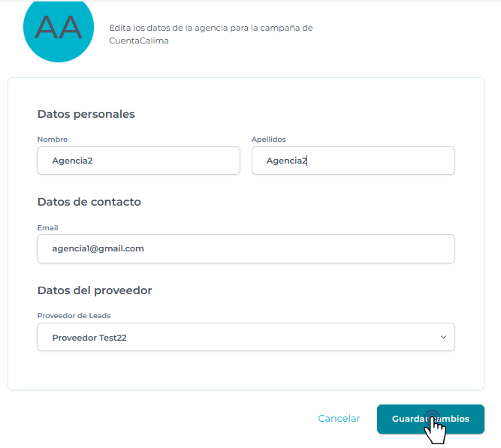Click the agencia1@gmail.com email value
The height and width of the screenshot is (448, 501).
tap(98, 248)
